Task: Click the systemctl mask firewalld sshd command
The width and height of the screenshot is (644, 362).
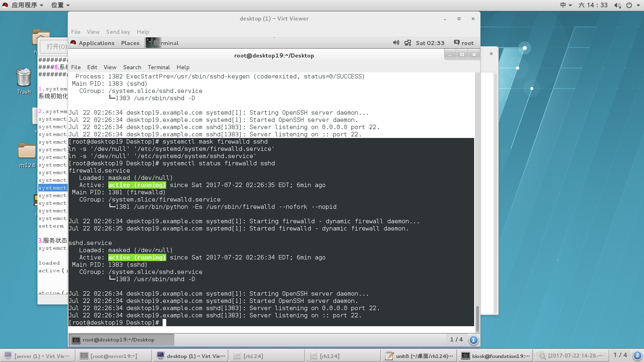Action: coord(215,142)
